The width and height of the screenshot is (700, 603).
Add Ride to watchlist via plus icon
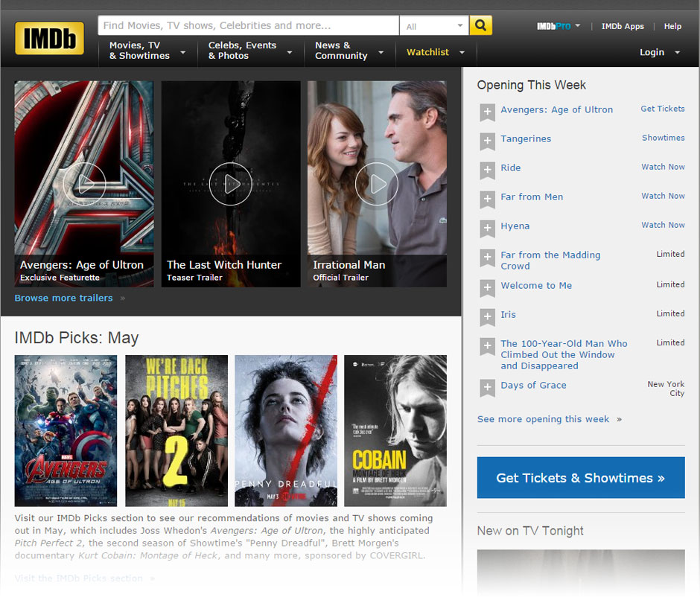487,170
